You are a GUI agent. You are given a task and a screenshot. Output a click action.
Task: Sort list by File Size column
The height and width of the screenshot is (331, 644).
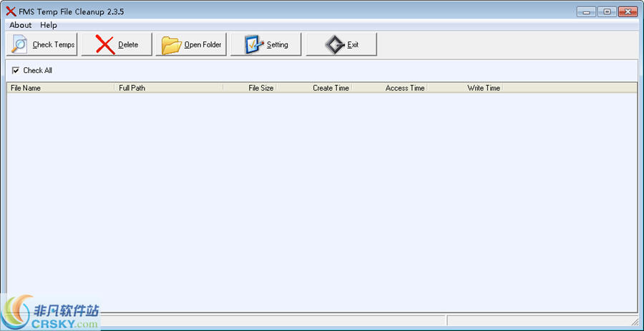249,88
